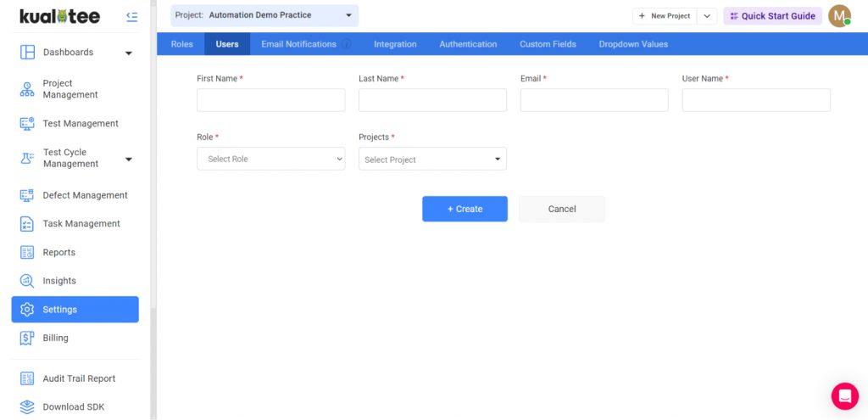Open Defect Management module icon
Image resolution: width=868 pixels, height=420 pixels.
(27, 195)
